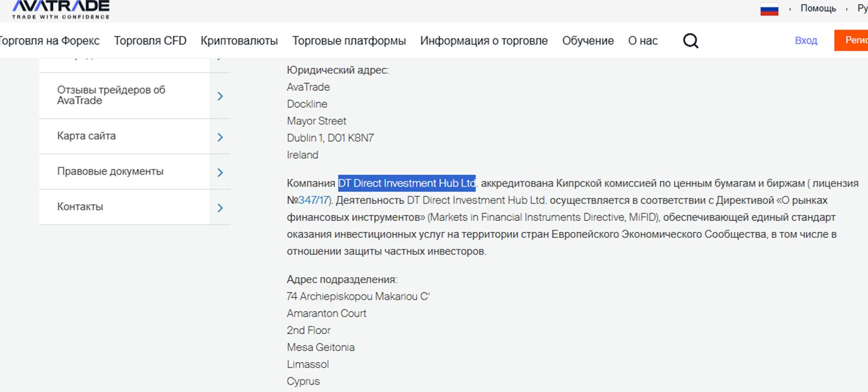The image size is (868, 392).
Task: Open Криптовалюты menu
Action: coord(239,41)
